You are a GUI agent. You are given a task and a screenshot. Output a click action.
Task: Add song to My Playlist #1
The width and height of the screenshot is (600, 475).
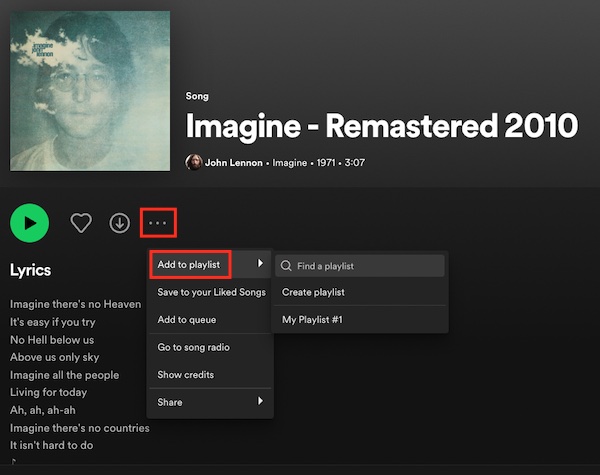[x=313, y=319]
